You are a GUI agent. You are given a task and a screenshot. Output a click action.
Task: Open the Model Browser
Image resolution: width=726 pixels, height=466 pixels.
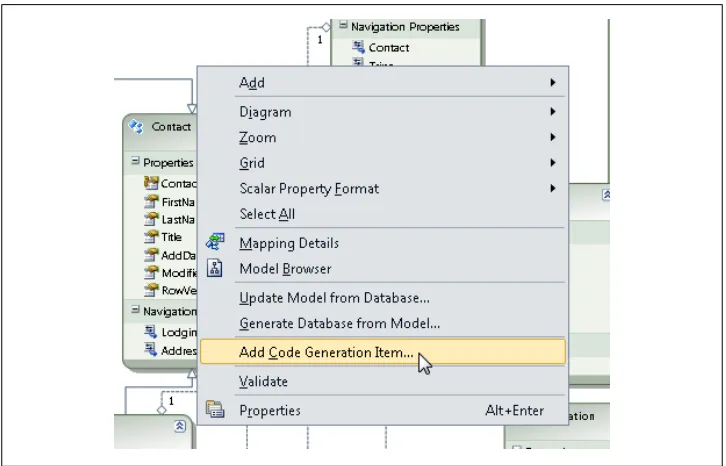383,268
